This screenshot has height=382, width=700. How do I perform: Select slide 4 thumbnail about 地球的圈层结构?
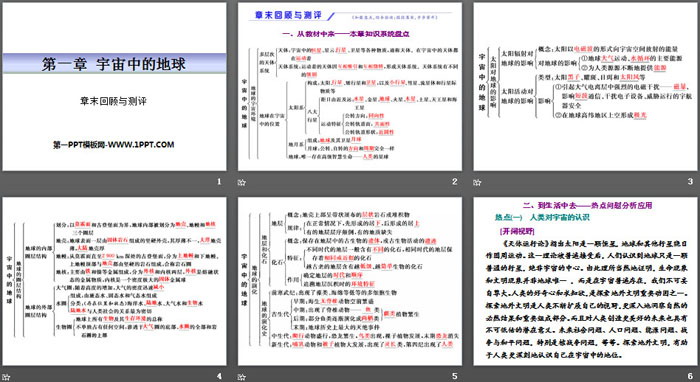point(114,282)
